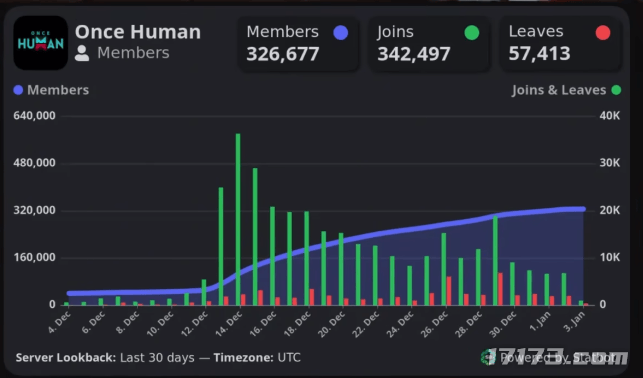The image size is (643, 378).
Task: Toggle the Joins & Leaves legend series
Action: [566, 90]
